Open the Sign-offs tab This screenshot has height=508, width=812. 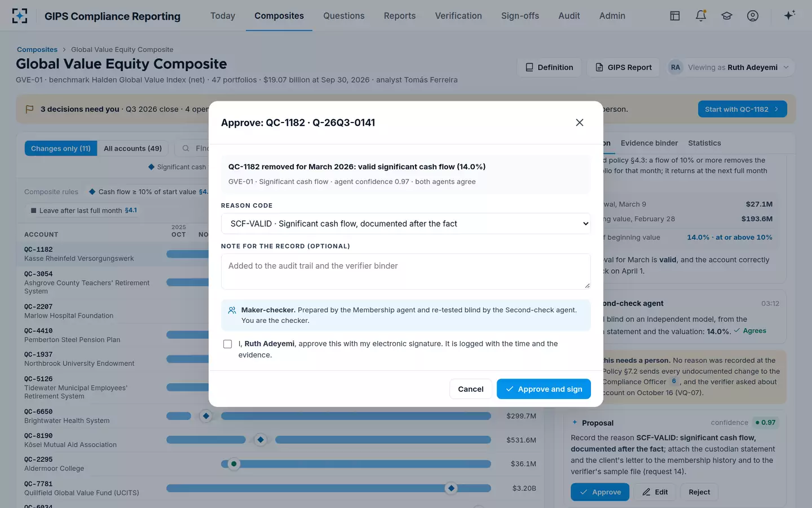pos(520,16)
